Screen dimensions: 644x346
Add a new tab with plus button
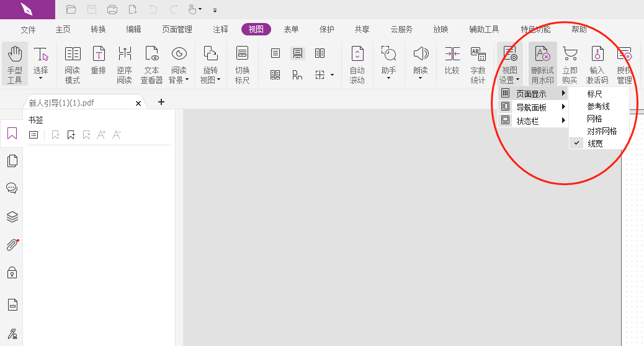(x=161, y=102)
